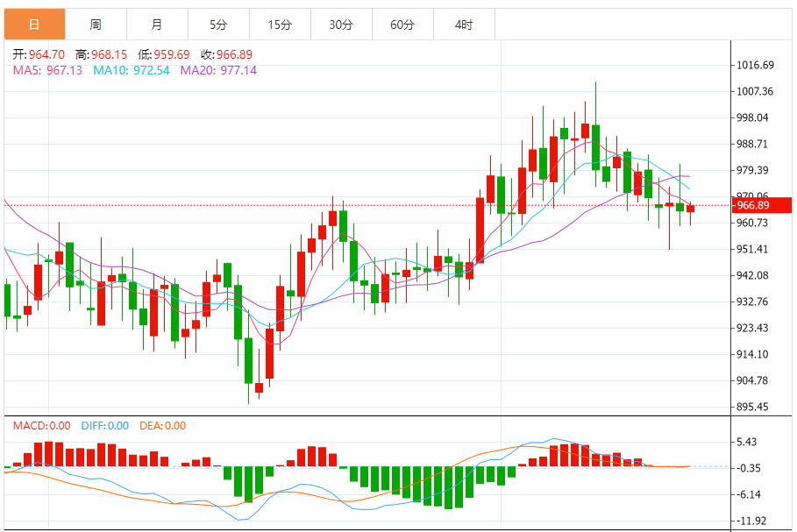Click the 979.39 price axis label
This screenshot has height=532, width=797.
[753, 170]
